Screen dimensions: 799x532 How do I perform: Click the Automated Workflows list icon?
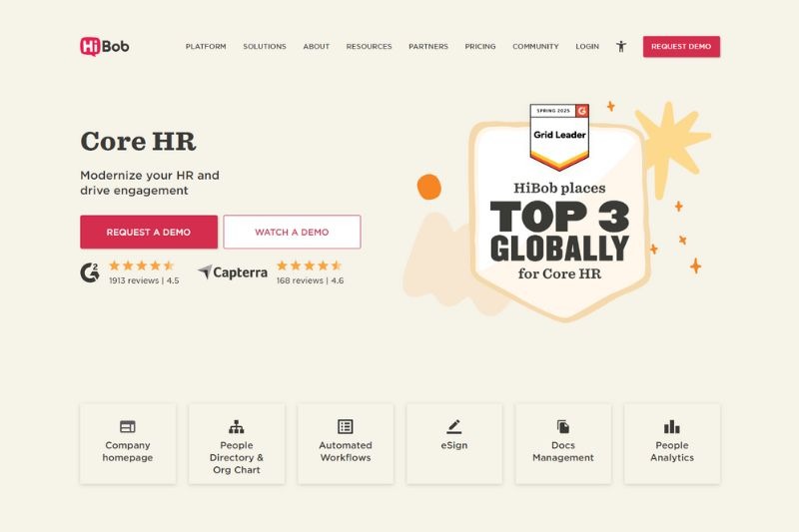pyautogui.click(x=346, y=426)
